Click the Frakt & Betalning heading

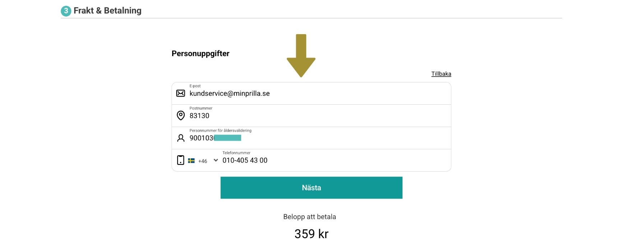107,11
